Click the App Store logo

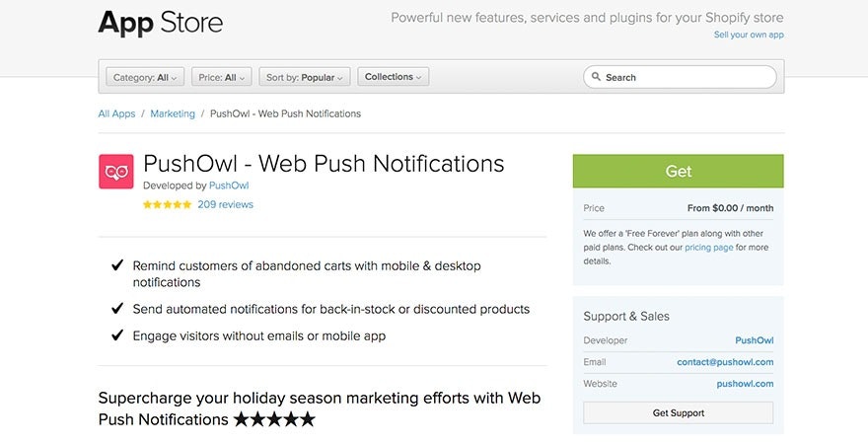point(161,22)
